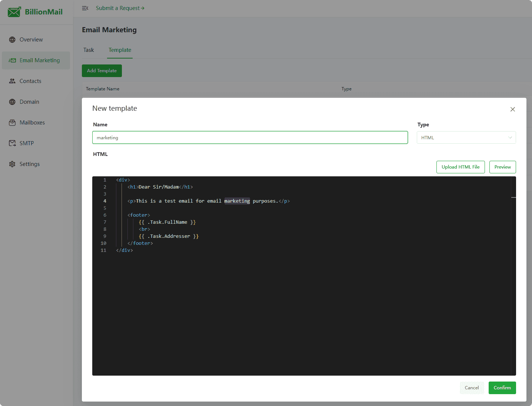Click the 'test email' paragraph code line

click(x=209, y=201)
